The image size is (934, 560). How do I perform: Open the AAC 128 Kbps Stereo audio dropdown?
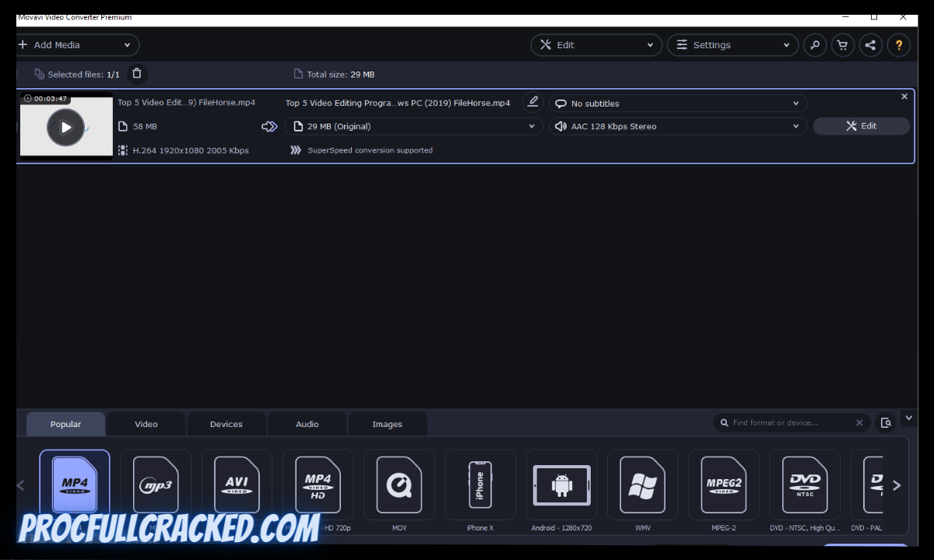click(677, 126)
